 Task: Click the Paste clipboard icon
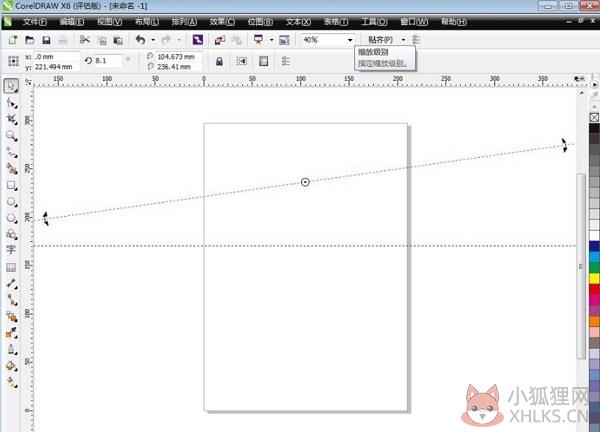click(118, 40)
